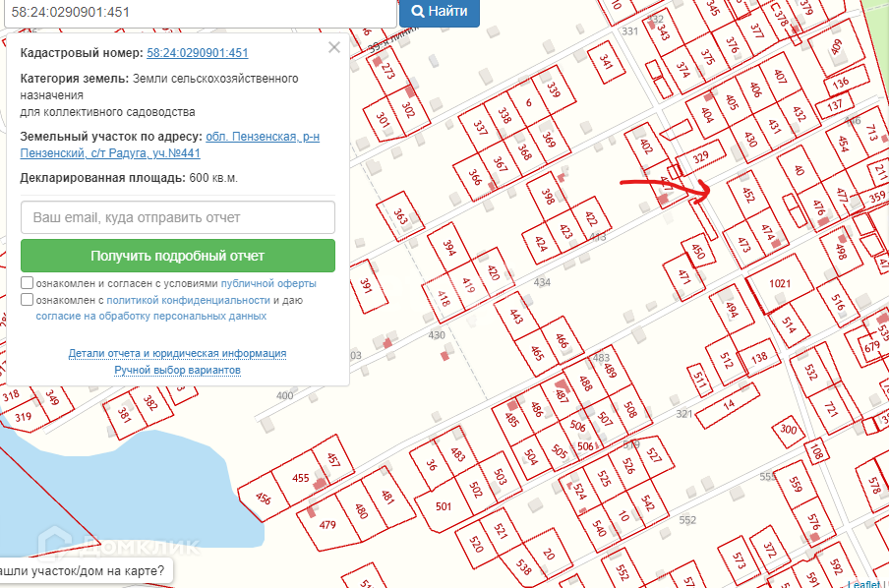Select parcel 450 on the map
The height and width of the screenshot is (588, 889).
(698, 251)
